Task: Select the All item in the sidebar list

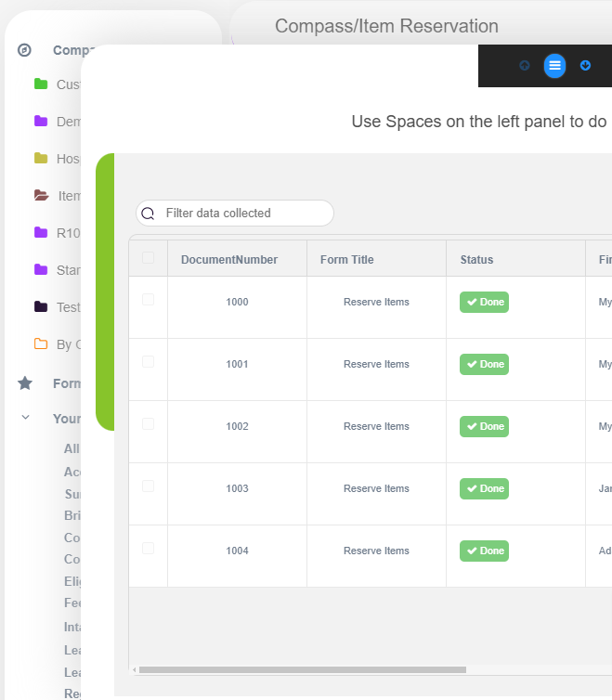Action: coord(72,448)
